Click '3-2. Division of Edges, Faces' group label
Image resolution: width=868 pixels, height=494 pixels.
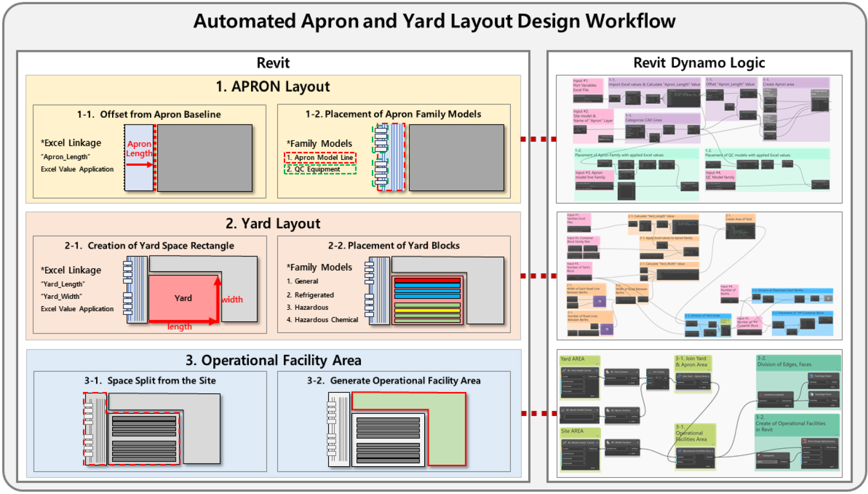784,361
